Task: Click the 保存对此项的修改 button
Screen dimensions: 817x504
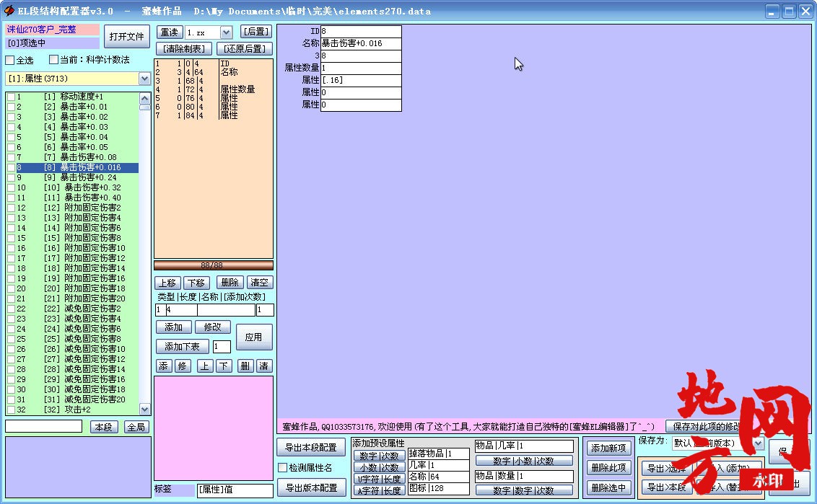Action: [706, 426]
